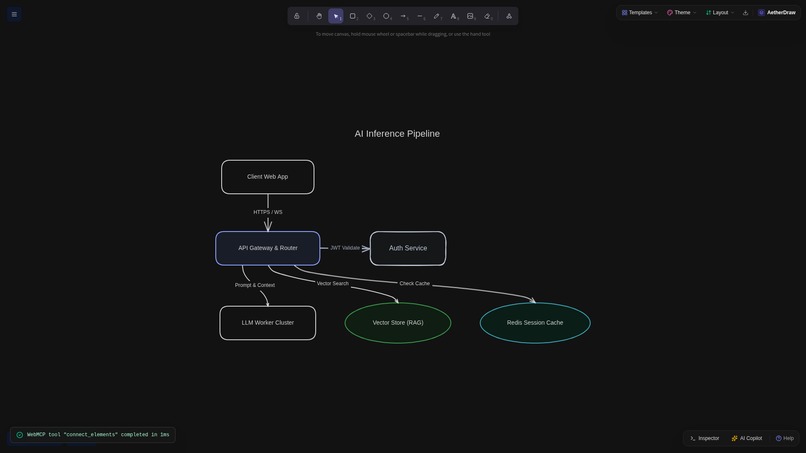
Task: Select the Arrow connector tool
Action: point(404,16)
